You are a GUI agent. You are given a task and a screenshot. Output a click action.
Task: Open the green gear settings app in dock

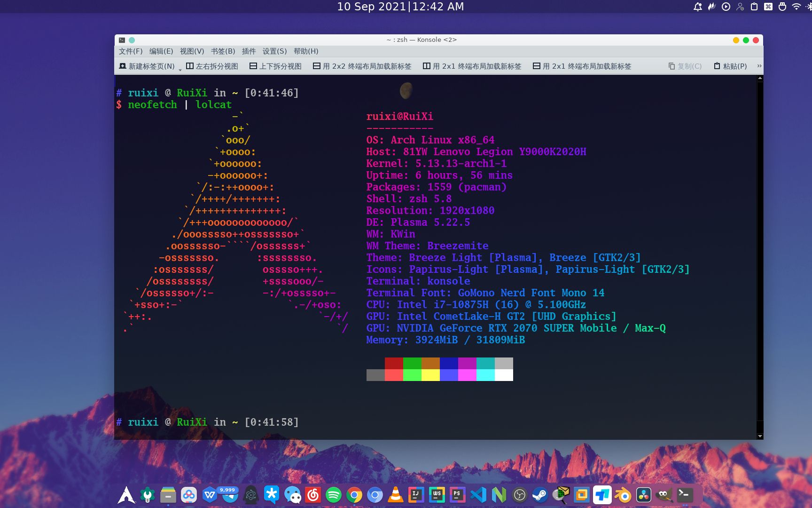(x=148, y=495)
